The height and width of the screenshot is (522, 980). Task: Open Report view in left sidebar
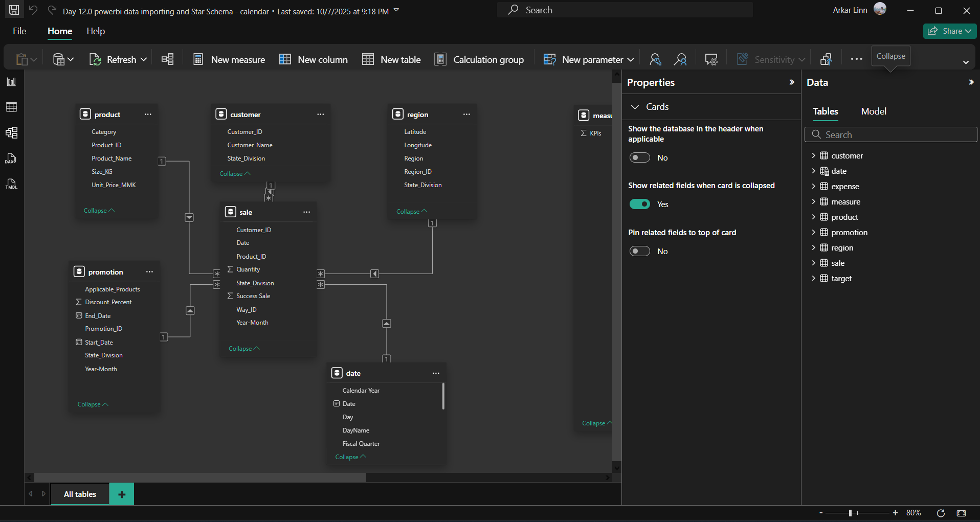coord(11,82)
